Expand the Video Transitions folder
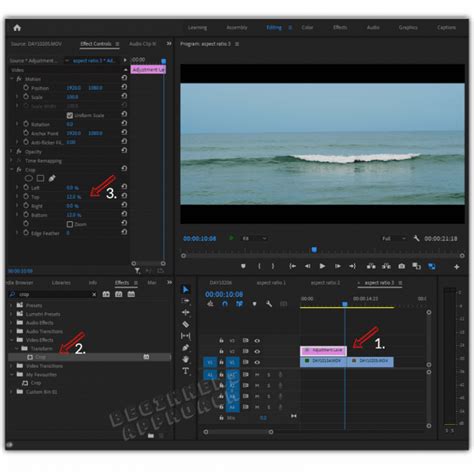 11,366
